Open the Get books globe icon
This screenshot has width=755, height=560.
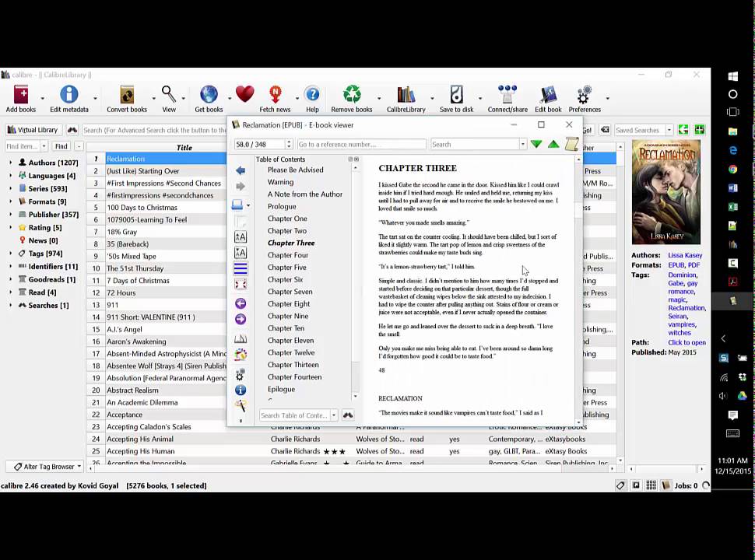click(x=209, y=94)
